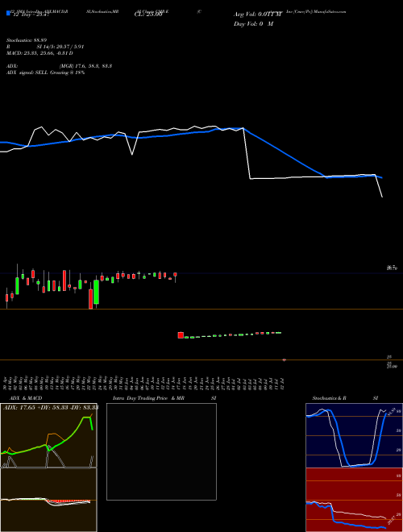Click the 'ADX signal: SELL Growing @ 18%' text
The height and width of the screenshot is (532, 403).
click(45, 73)
